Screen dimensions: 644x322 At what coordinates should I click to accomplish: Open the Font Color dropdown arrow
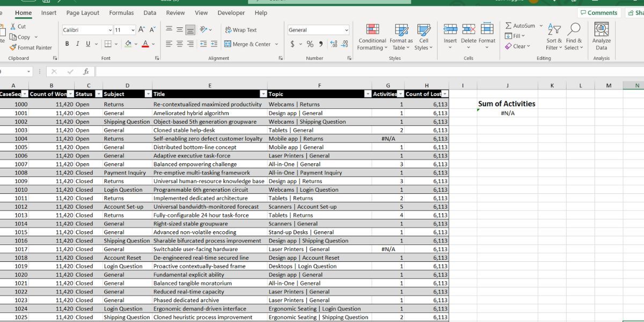[x=153, y=44]
